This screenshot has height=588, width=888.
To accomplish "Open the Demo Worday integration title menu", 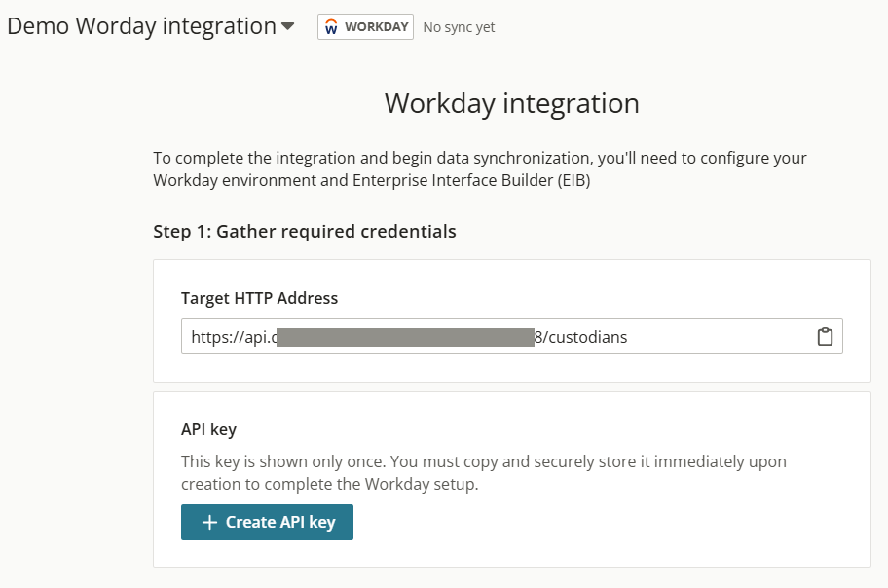I will pos(141,26).
